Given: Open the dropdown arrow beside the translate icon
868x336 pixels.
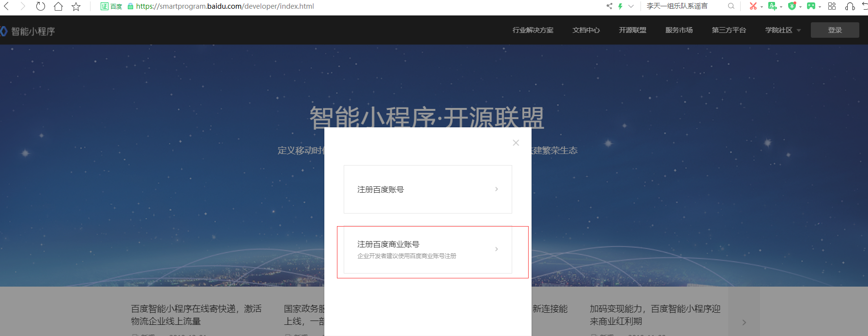Looking at the screenshot, I should [781, 7].
